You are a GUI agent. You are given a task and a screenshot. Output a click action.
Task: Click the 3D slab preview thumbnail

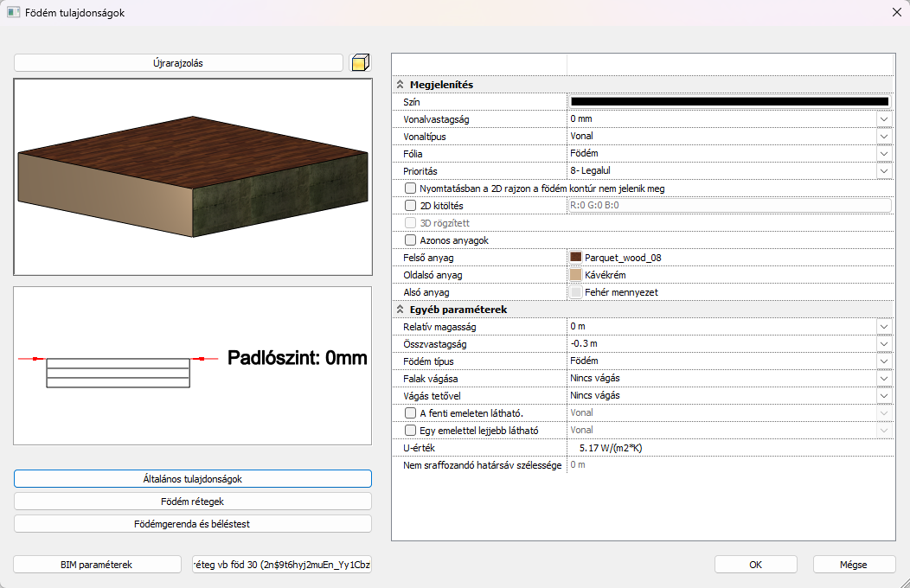tap(193, 177)
